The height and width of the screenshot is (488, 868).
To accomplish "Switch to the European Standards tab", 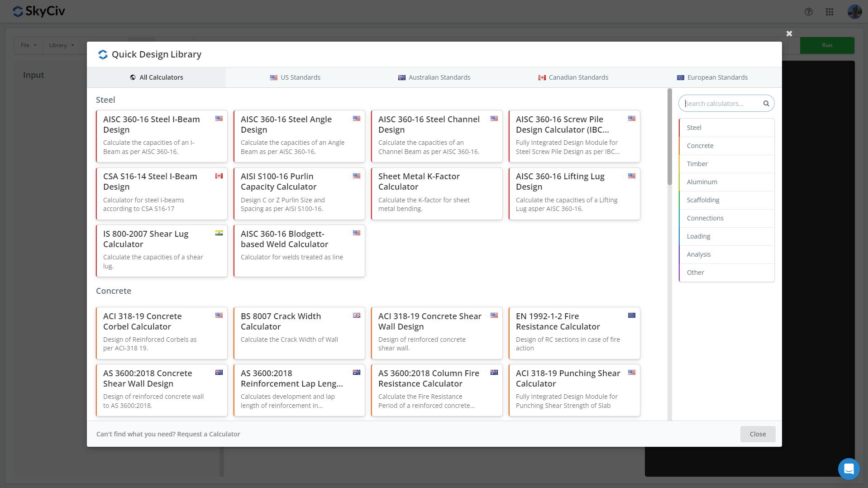I will pos(712,77).
